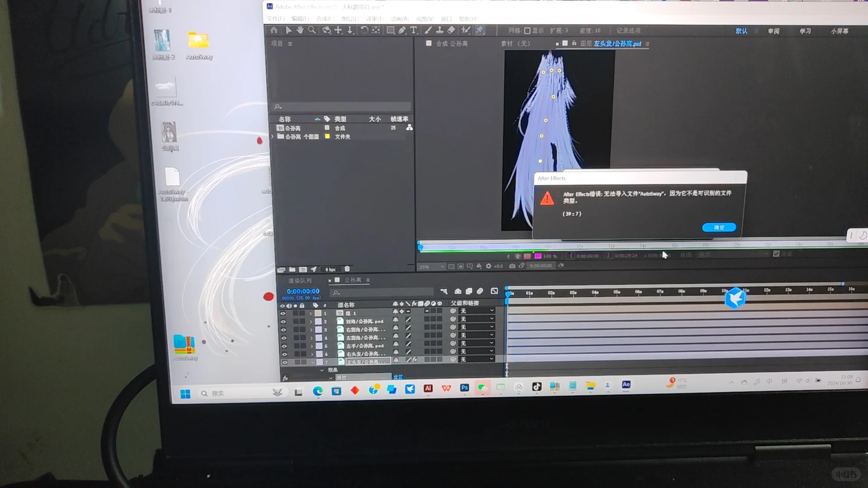
Task: Open parent dropdown for layer 3
Action: pos(477,327)
